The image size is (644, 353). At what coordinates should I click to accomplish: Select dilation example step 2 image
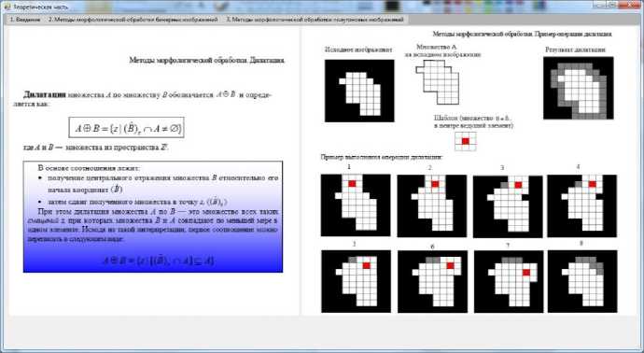[431, 205]
